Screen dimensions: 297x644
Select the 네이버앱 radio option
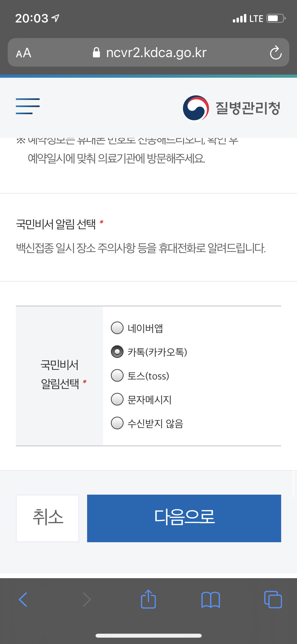click(117, 328)
